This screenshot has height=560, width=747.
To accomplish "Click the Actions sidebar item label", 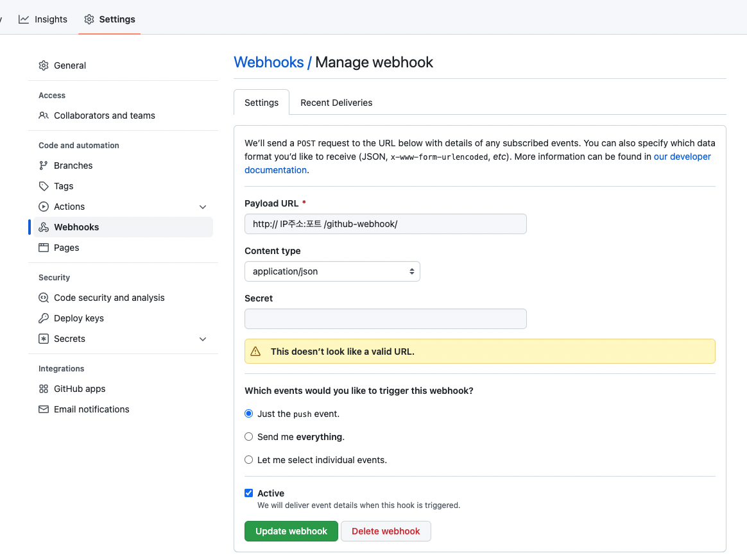I will pos(69,206).
